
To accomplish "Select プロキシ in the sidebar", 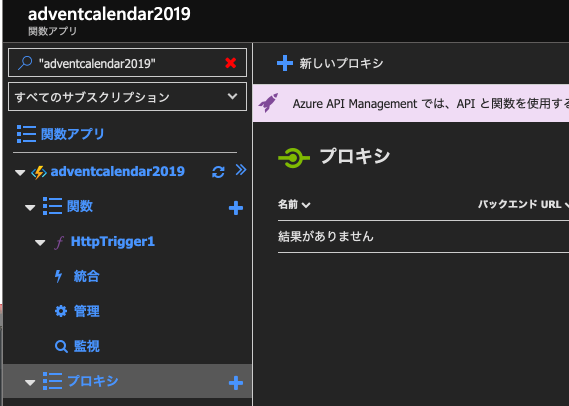I will pos(93,381).
